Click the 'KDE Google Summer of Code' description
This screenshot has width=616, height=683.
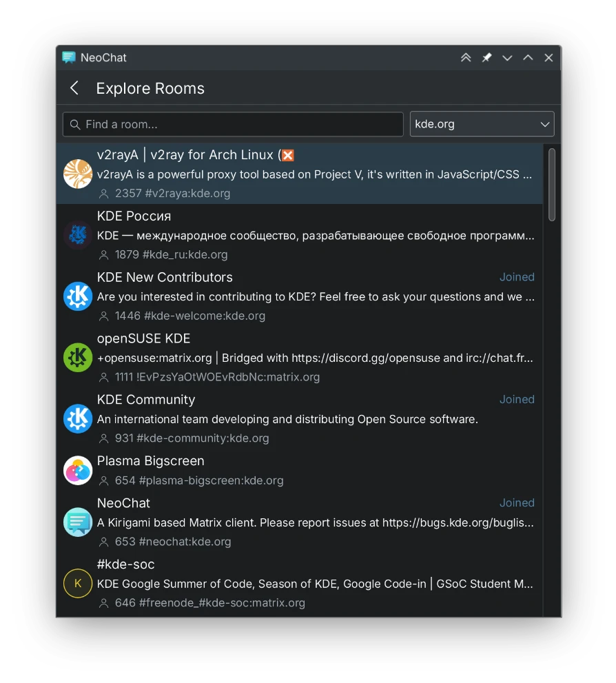tap(315, 584)
